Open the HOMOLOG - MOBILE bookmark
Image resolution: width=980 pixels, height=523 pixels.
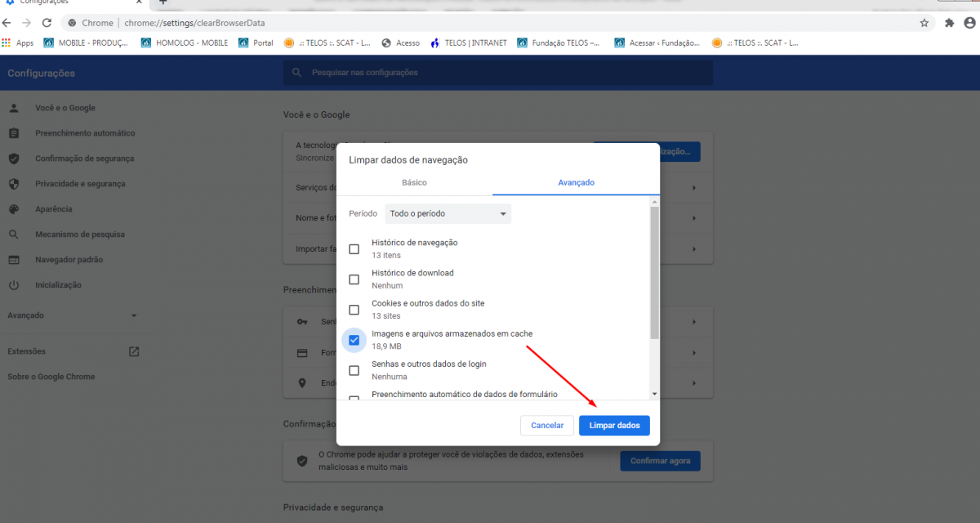[184, 43]
